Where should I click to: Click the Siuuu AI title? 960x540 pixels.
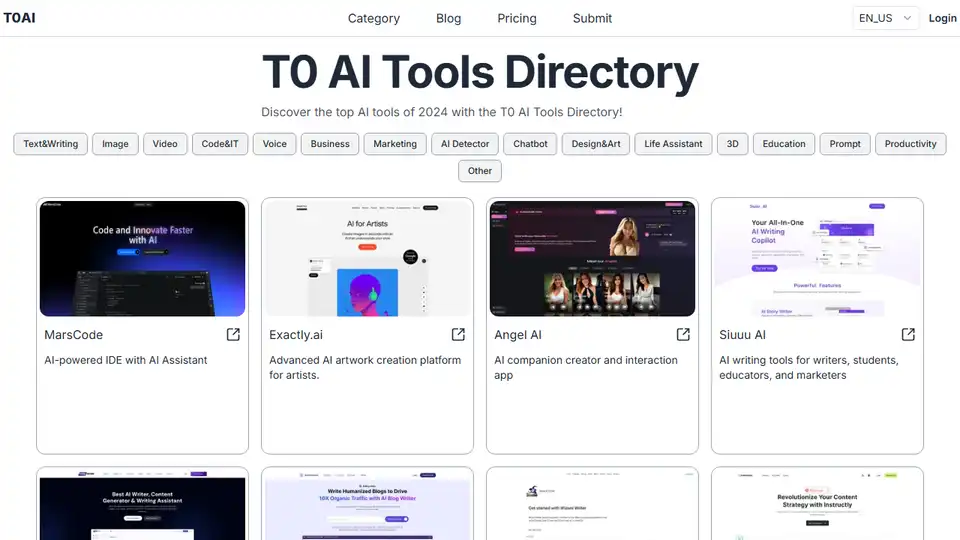pyautogui.click(x=742, y=335)
